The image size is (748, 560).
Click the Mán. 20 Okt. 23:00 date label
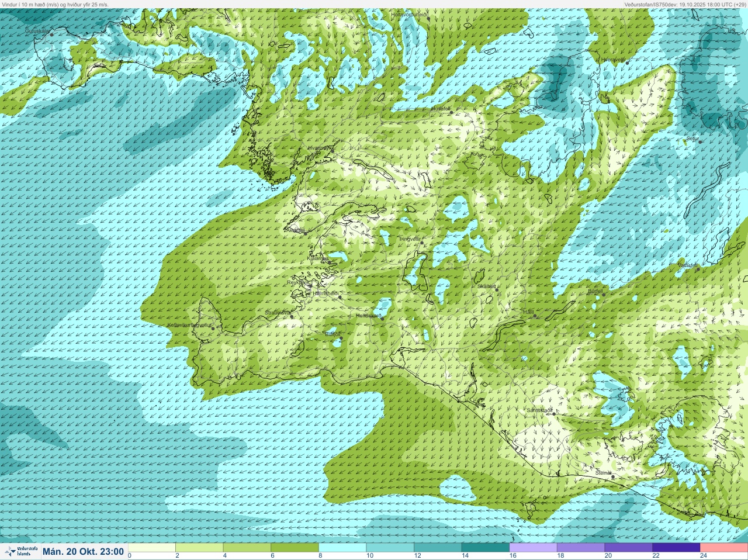84,551
